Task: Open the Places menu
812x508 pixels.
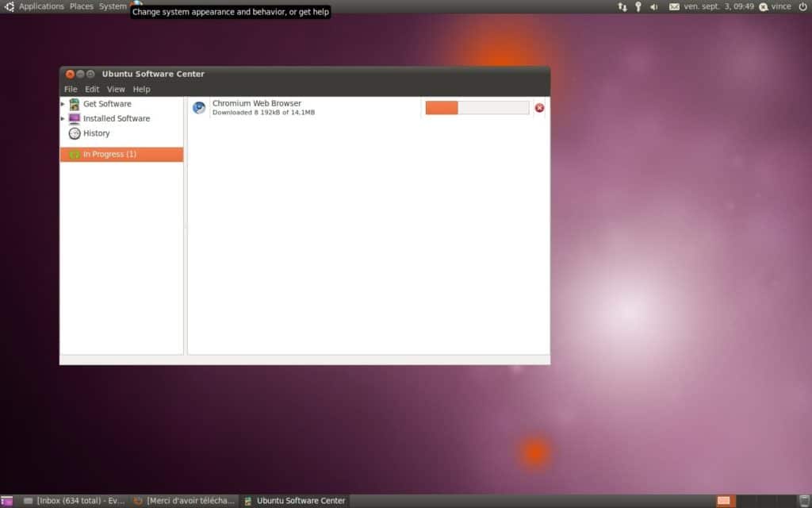Action: click(x=82, y=6)
